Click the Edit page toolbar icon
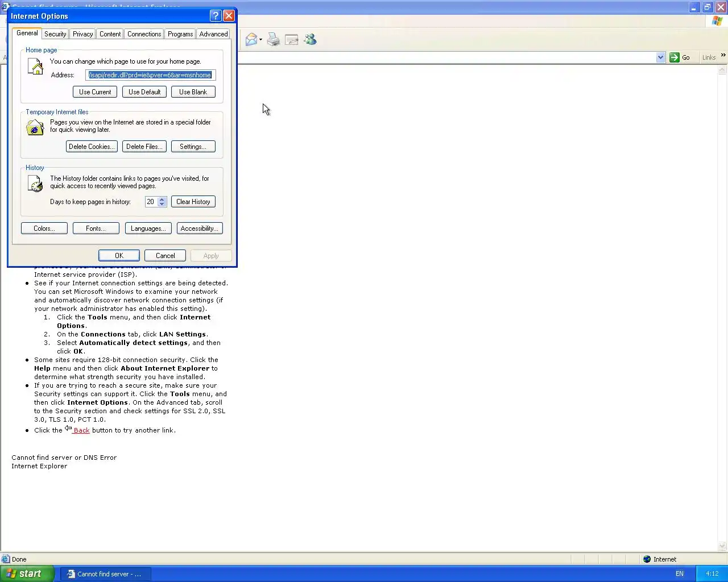 click(x=292, y=39)
